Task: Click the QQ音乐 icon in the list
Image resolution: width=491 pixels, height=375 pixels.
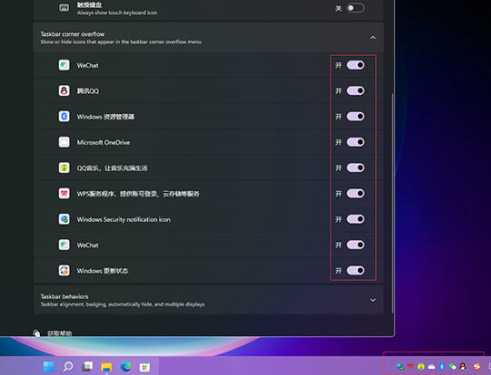Action: (x=64, y=168)
